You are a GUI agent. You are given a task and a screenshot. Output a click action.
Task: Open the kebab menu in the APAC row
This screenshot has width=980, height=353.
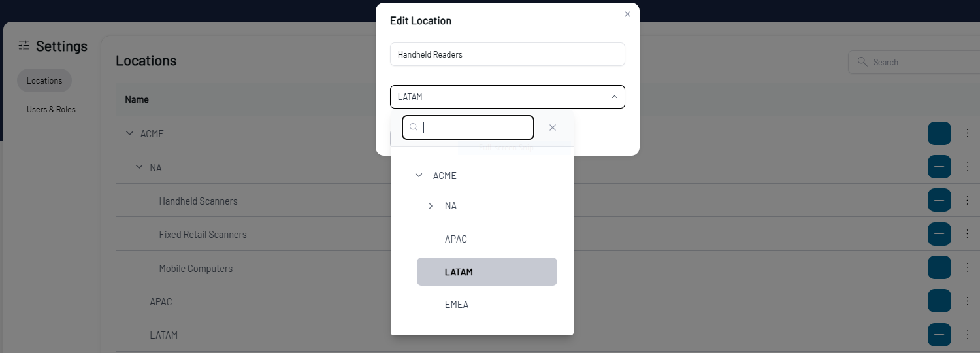968,301
